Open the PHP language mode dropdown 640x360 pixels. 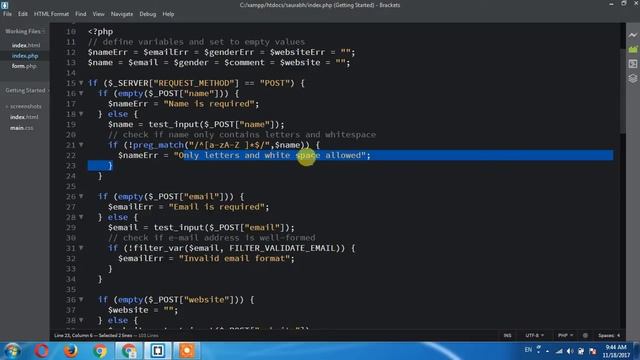point(565,336)
